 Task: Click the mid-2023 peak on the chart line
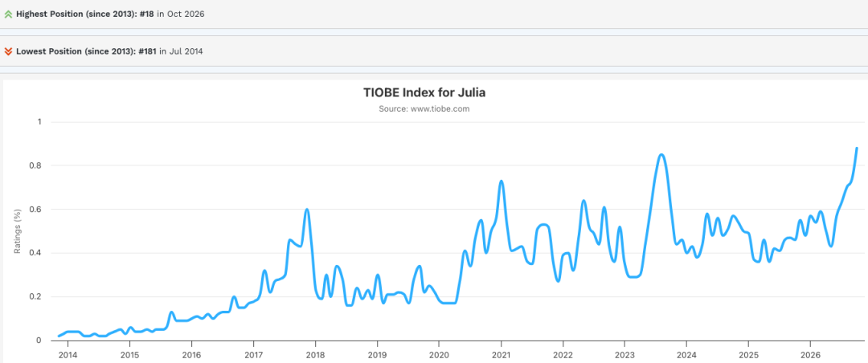[x=661, y=154]
